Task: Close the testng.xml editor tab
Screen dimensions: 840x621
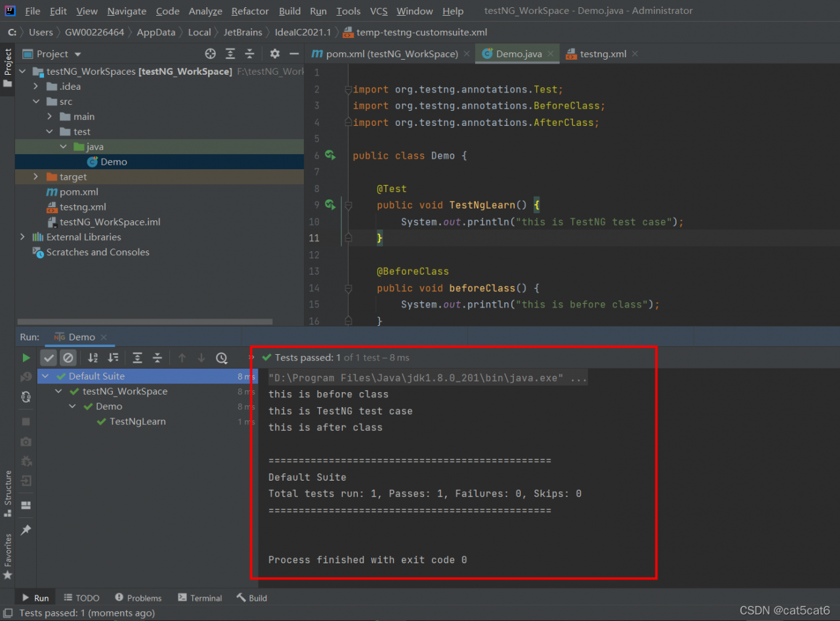Action: [635, 54]
